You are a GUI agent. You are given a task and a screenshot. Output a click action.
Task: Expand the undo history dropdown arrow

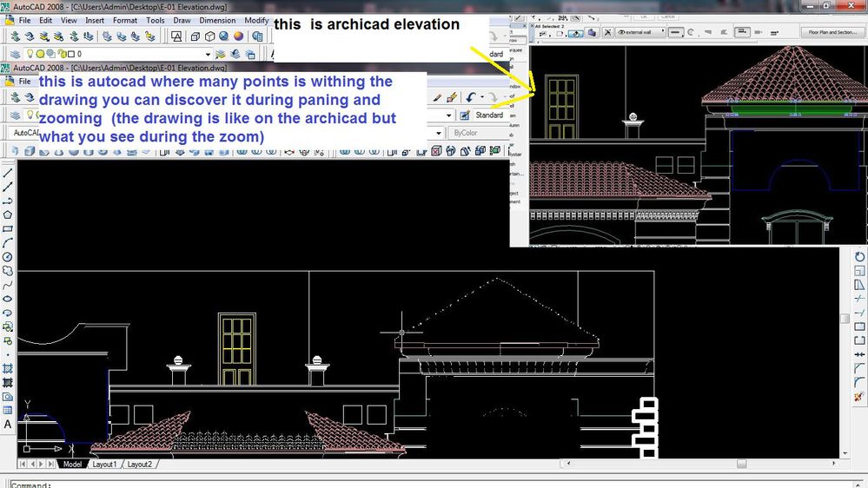(482, 97)
